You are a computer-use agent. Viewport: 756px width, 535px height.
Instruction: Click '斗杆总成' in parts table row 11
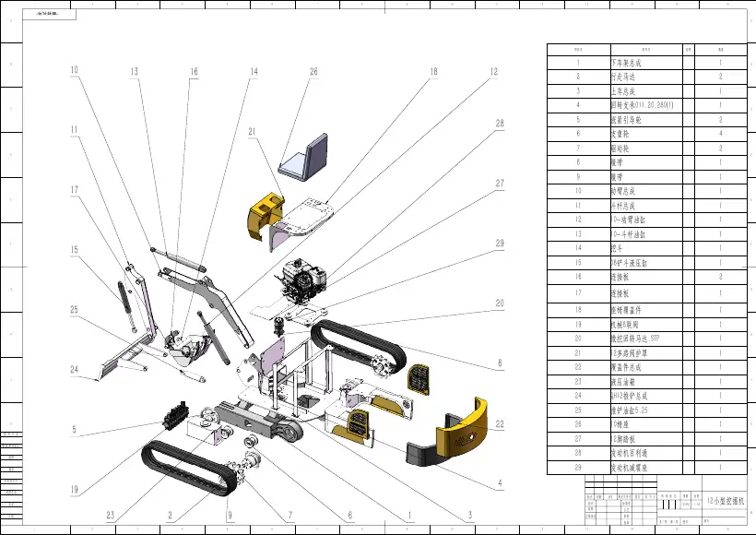(x=623, y=206)
